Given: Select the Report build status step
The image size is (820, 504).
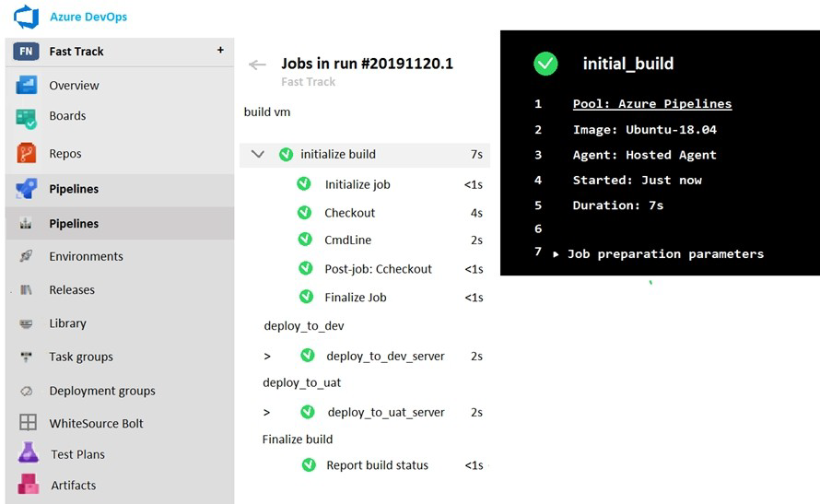Looking at the screenshot, I should pos(377,465).
